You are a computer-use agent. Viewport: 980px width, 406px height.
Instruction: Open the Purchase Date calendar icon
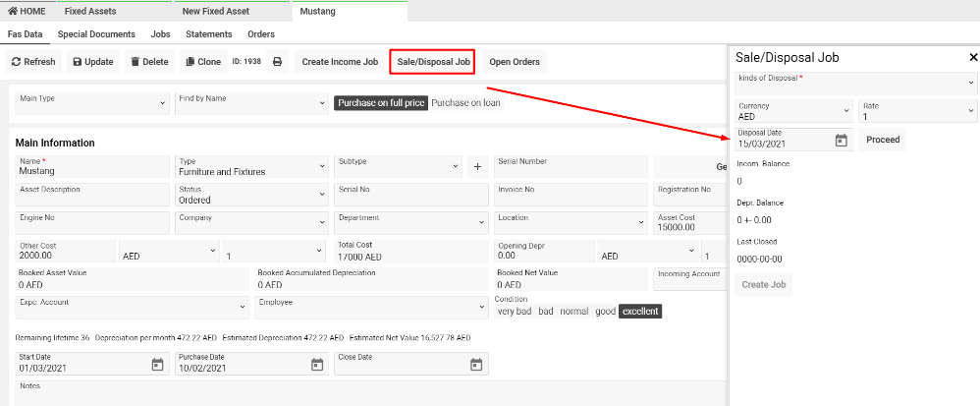pyautogui.click(x=316, y=365)
